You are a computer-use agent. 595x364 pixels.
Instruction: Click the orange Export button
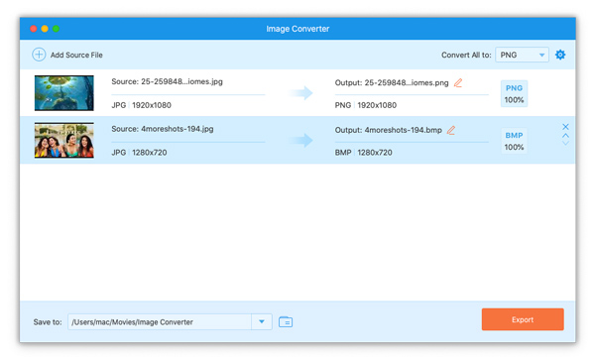tap(523, 319)
